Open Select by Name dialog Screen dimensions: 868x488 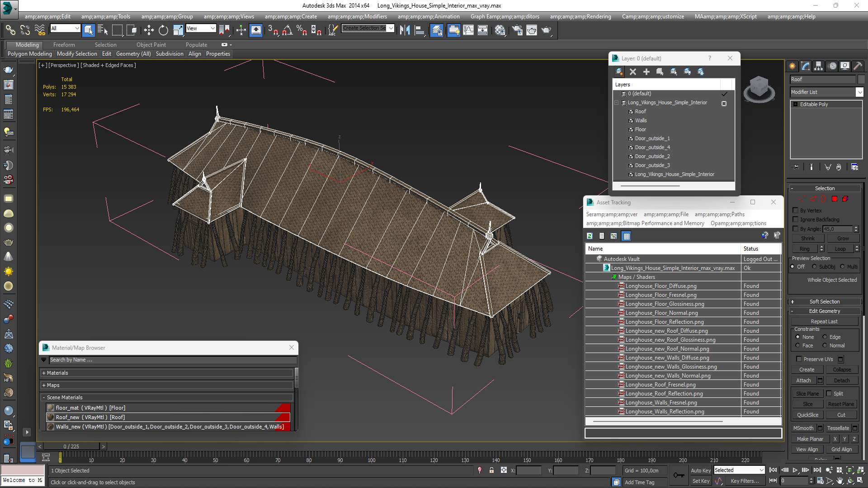click(103, 30)
